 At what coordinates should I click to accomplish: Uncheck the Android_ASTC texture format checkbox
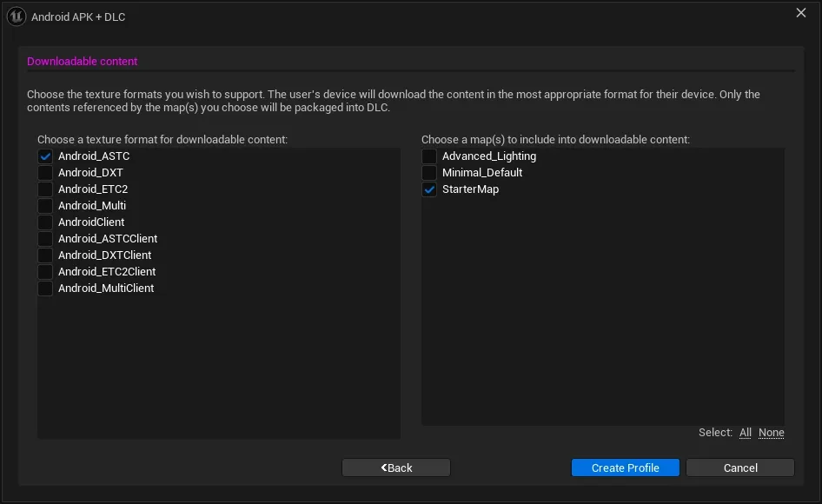[x=45, y=156]
